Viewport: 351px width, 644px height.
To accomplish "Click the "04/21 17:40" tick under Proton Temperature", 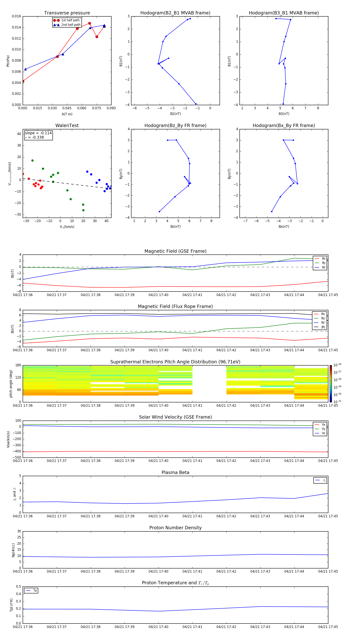I will click(x=158, y=627).
